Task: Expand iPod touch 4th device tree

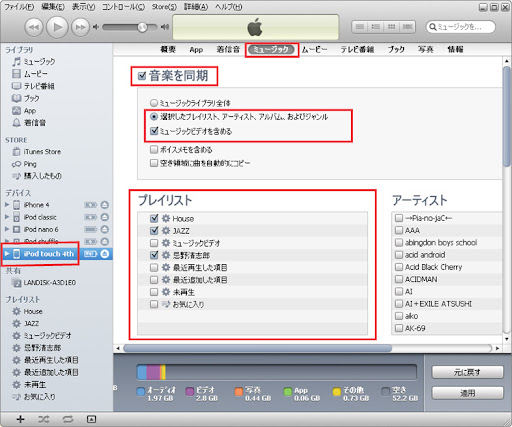Action: tap(7, 254)
